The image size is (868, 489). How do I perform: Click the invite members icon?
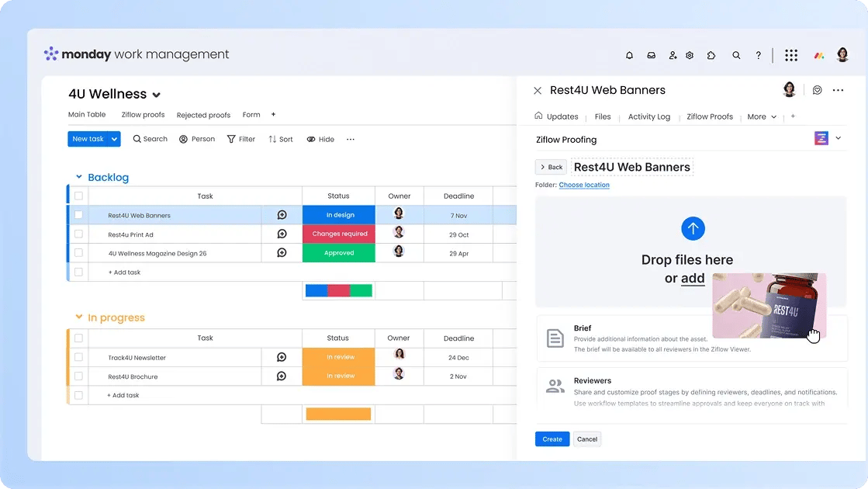[672, 55]
